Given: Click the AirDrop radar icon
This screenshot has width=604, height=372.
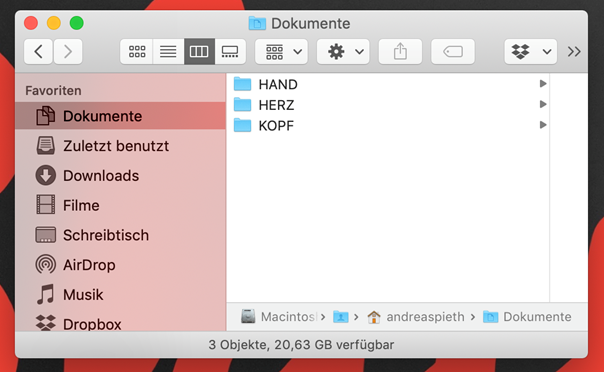Looking at the screenshot, I should tap(45, 265).
